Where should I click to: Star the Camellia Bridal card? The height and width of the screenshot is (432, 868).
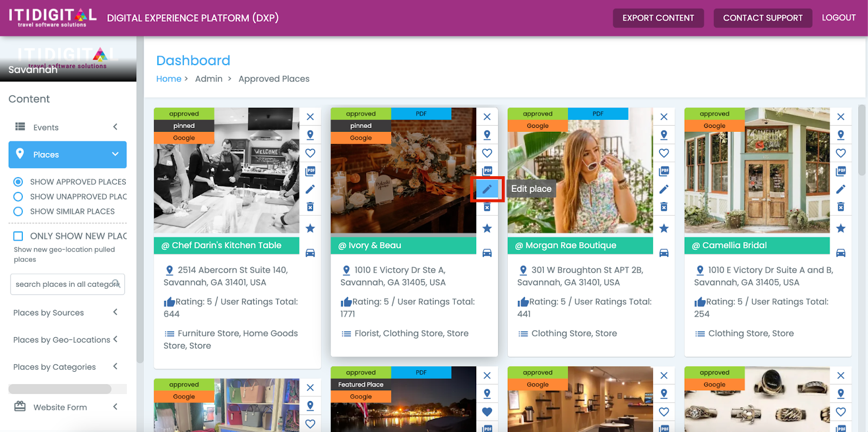coord(841,228)
